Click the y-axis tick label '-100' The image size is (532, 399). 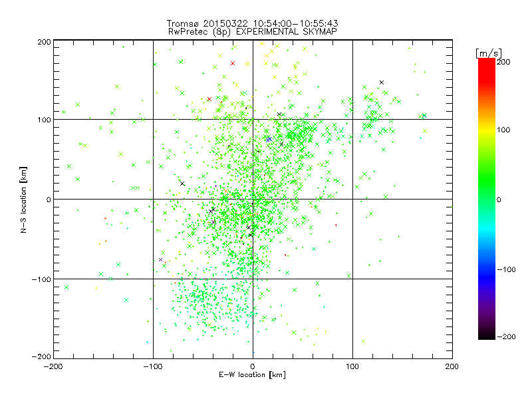(x=41, y=279)
